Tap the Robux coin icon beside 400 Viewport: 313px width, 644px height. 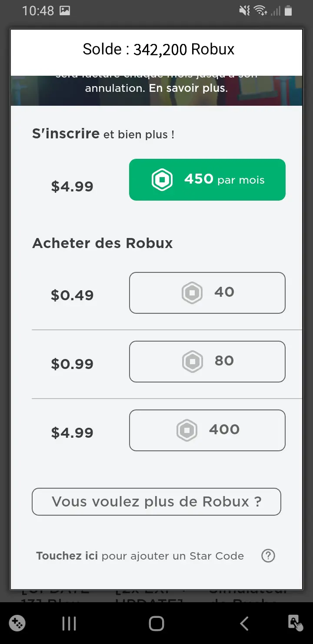point(186,430)
